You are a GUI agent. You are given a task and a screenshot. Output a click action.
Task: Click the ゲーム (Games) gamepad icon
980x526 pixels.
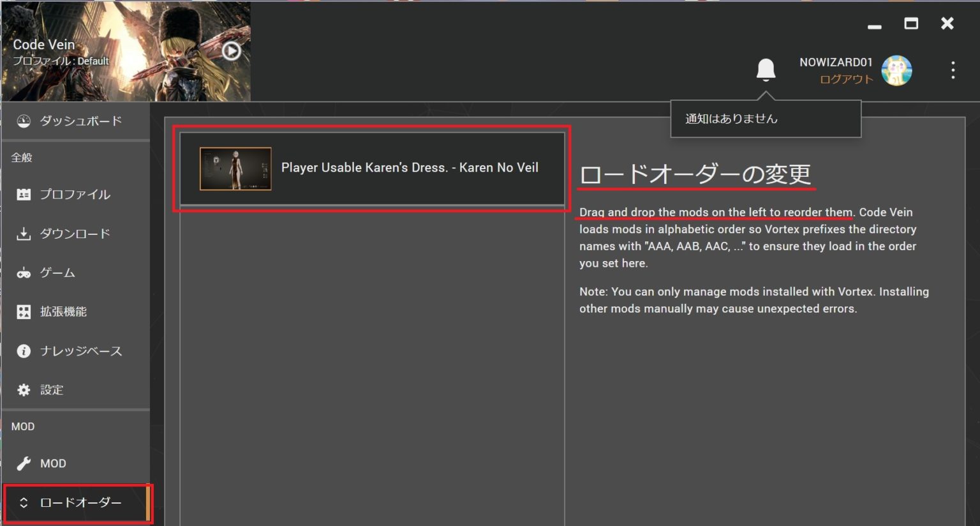pyautogui.click(x=24, y=273)
